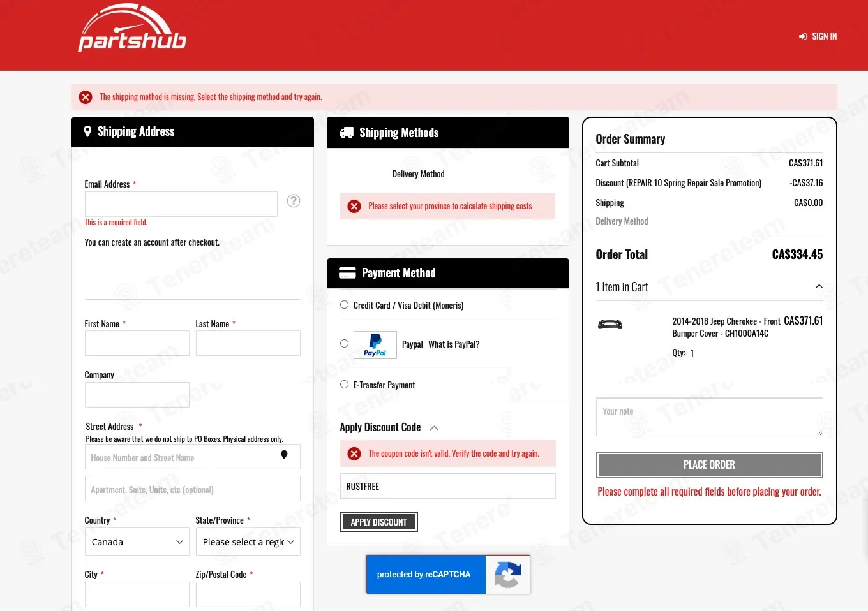The height and width of the screenshot is (611, 868).
Task: Click the 'This is a required field.' message
Action: [116, 223]
